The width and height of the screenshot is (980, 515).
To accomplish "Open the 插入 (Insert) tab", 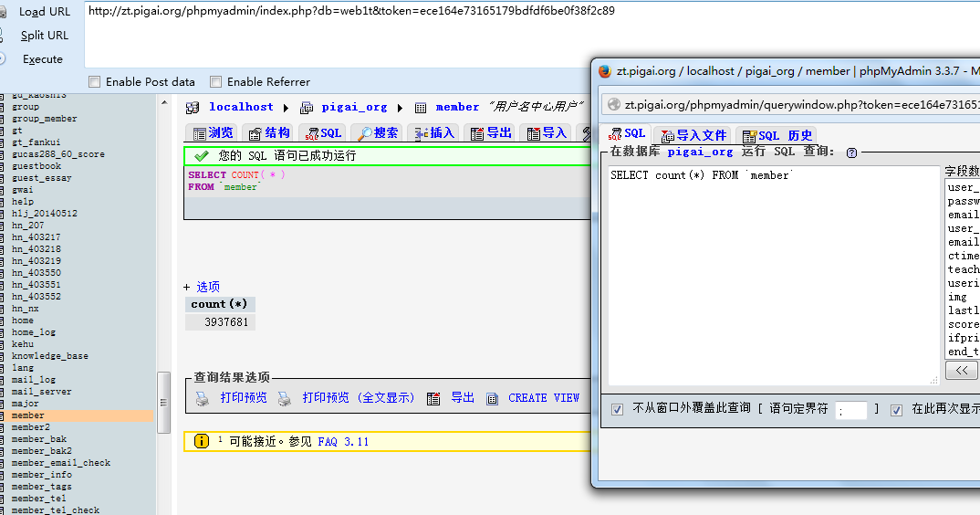I will pyautogui.click(x=433, y=132).
